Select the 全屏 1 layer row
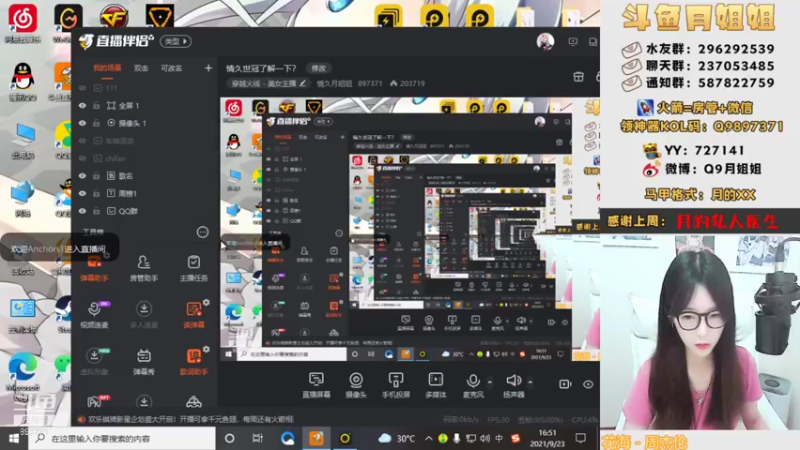The image size is (800, 450). tap(145, 106)
